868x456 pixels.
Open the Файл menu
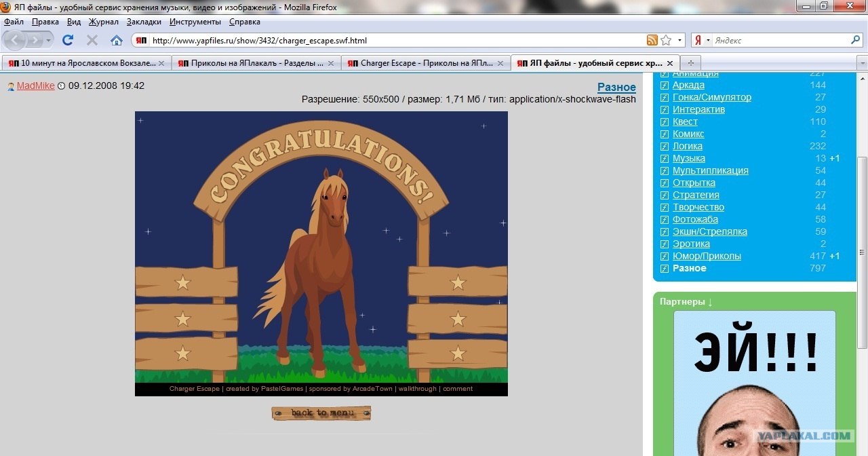[14, 22]
